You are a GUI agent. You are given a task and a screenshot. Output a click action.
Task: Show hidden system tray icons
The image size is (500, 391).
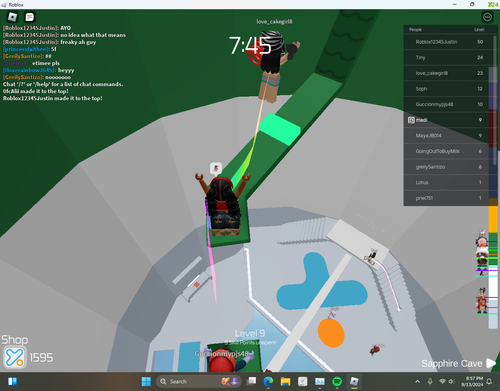pos(417,381)
